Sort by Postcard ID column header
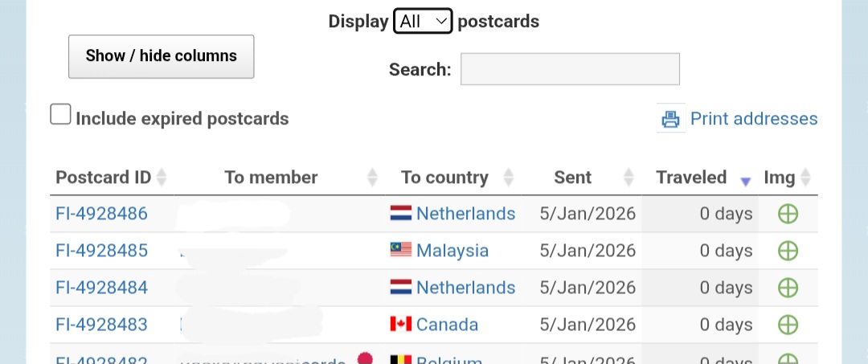Viewport: 868px width, 364px height. pos(104,178)
